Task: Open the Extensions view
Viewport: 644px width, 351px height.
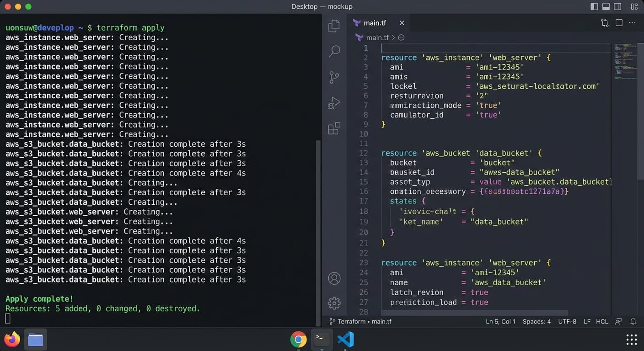Action: 334,128
